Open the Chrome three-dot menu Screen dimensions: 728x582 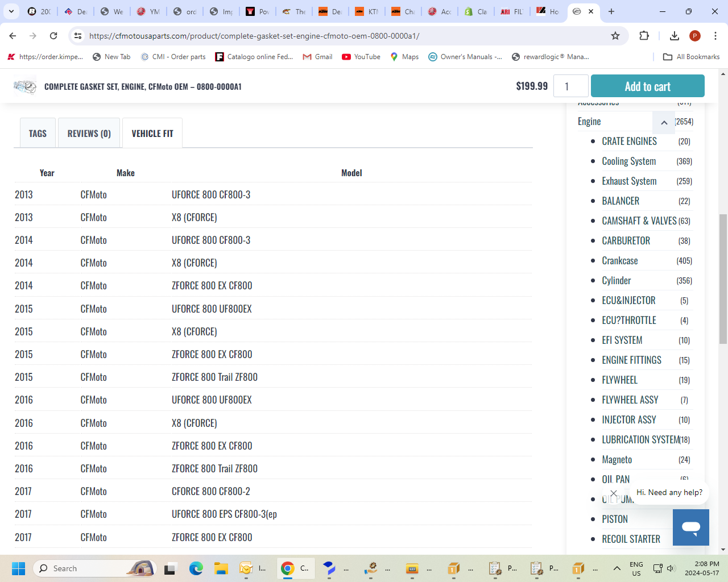click(x=715, y=36)
